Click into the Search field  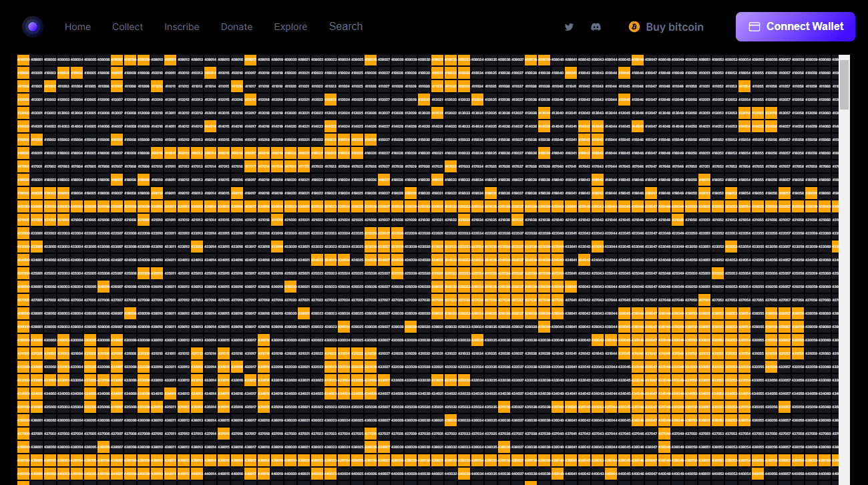346,27
